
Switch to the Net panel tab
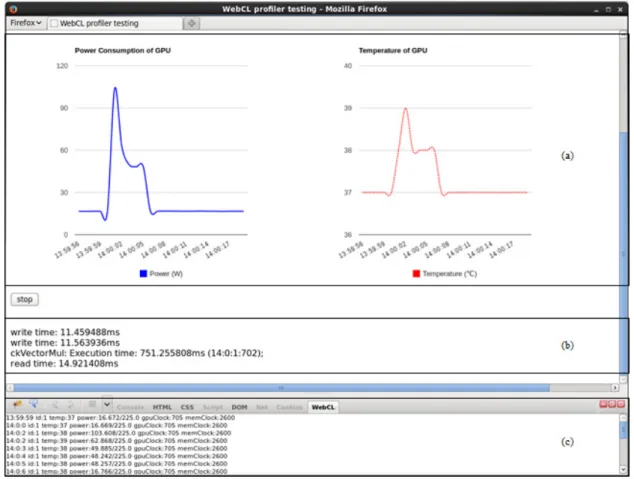pyautogui.click(x=262, y=407)
